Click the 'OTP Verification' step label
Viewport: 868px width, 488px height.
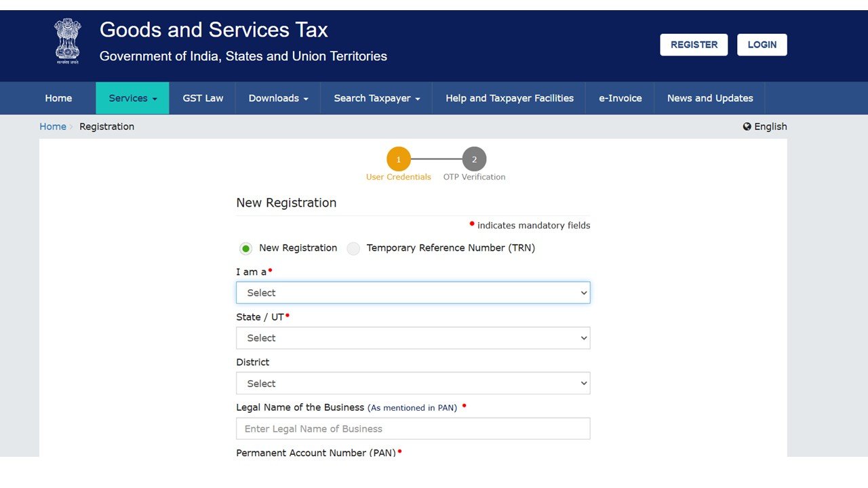[474, 177]
